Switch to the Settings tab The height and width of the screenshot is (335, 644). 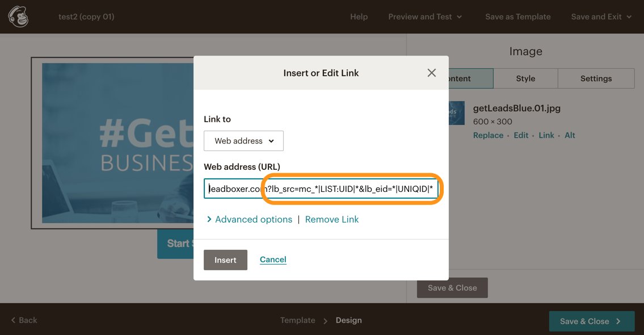(x=596, y=78)
